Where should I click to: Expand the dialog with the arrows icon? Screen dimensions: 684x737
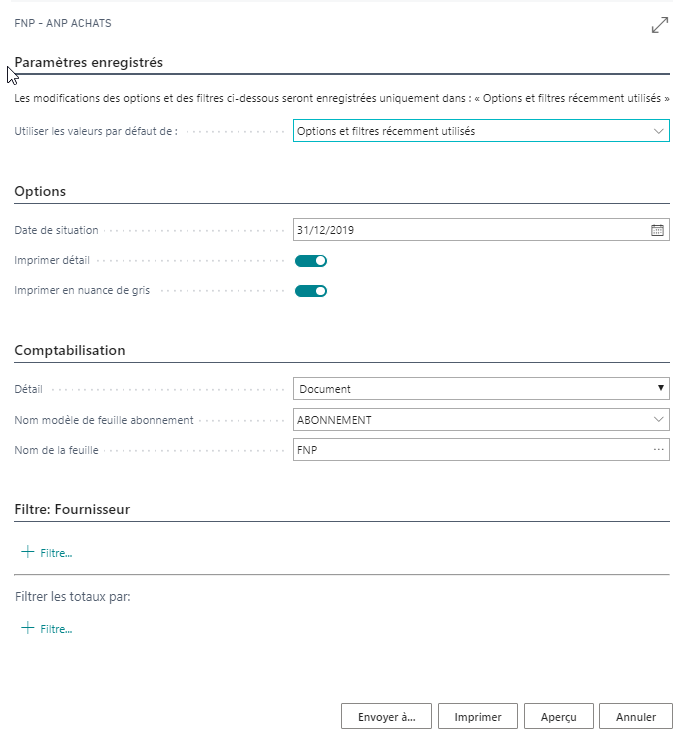pos(660,26)
